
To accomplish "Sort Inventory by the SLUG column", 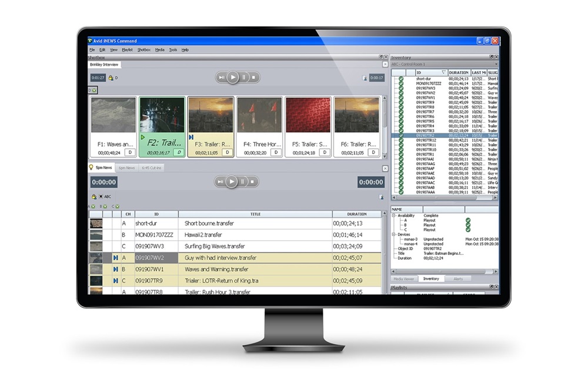I will coord(493,72).
